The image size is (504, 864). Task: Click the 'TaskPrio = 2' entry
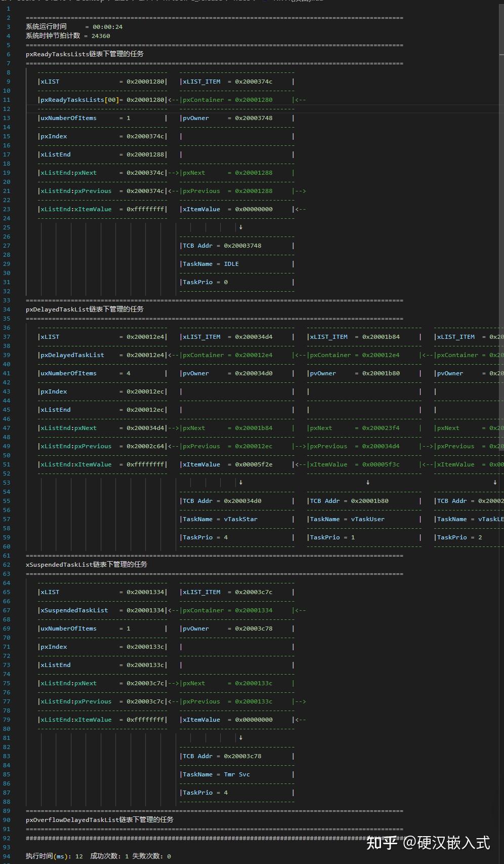click(x=459, y=537)
